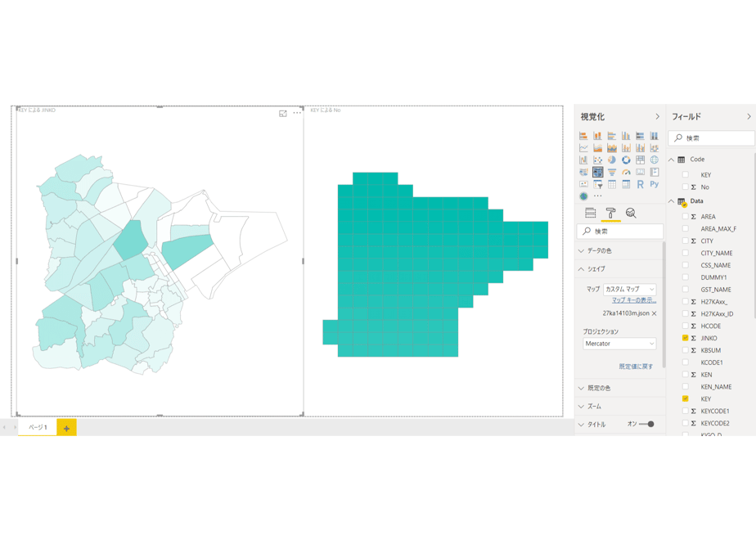The width and height of the screenshot is (756, 540).
Task: Check the CITY_NAME field checkbox
Action: coord(685,253)
